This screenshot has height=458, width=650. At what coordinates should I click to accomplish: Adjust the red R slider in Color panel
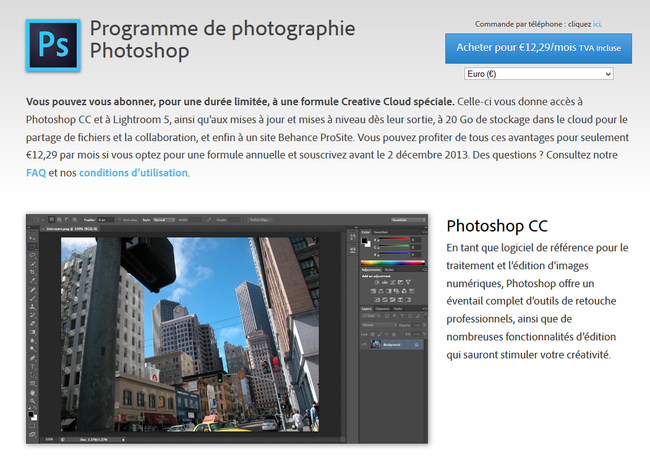[394, 238]
